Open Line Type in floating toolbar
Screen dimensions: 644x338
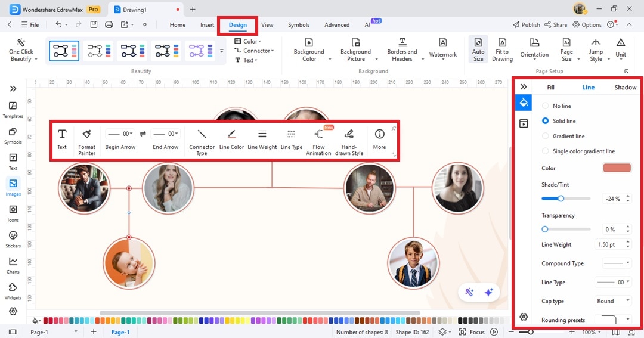pos(291,139)
